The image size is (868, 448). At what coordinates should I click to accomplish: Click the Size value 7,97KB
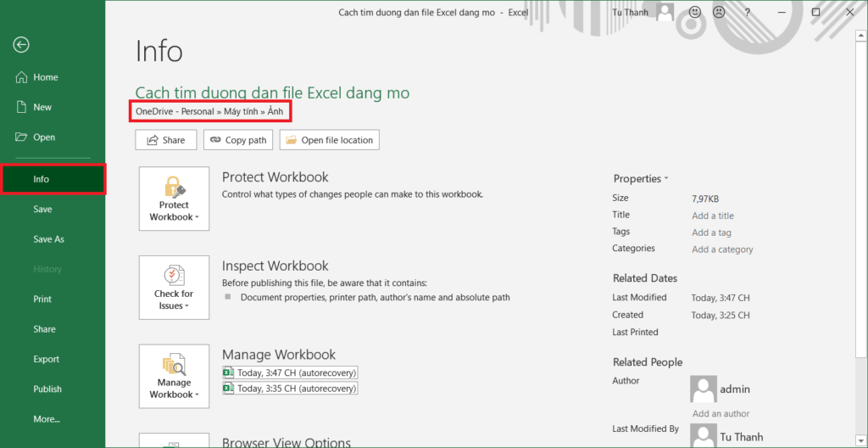[x=705, y=199]
